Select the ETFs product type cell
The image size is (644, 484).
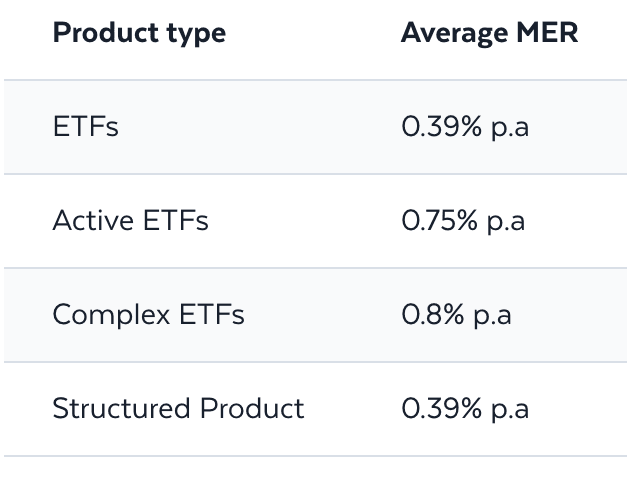pos(85,128)
